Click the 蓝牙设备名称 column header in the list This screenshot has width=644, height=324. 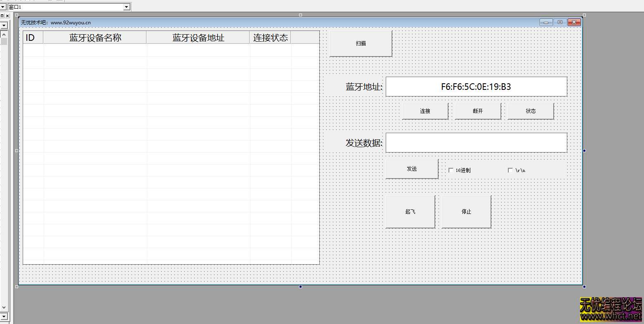pos(94,37)
